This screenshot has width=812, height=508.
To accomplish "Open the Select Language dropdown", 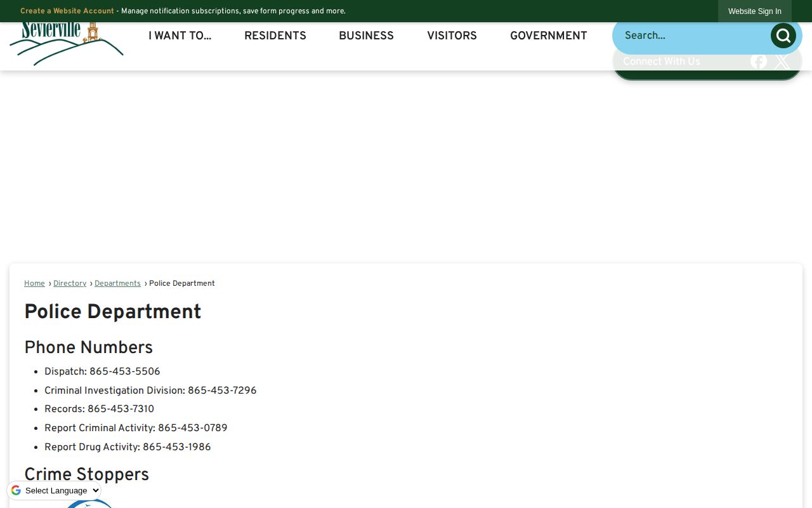I will [62, 490].
